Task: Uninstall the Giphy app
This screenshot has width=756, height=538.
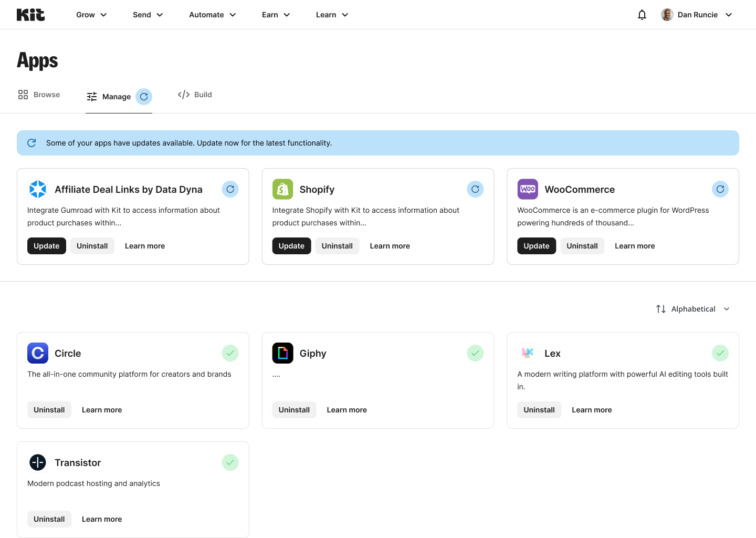Action: point(294,410)
